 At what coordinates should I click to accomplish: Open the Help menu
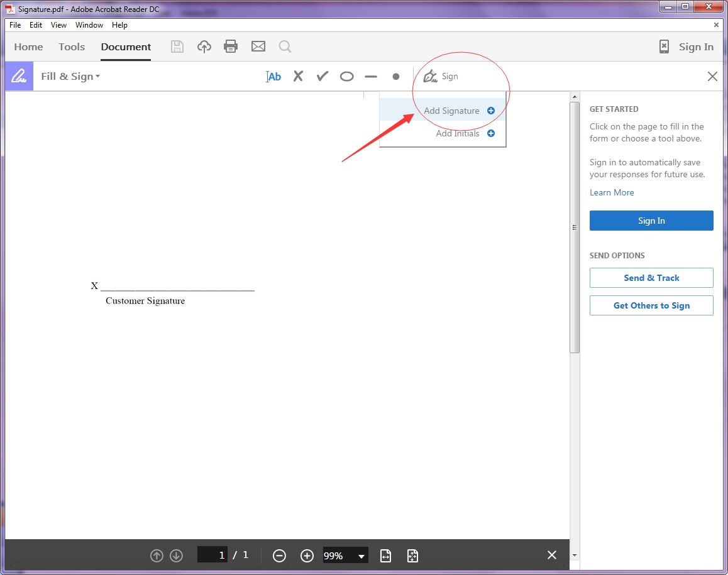119,25
